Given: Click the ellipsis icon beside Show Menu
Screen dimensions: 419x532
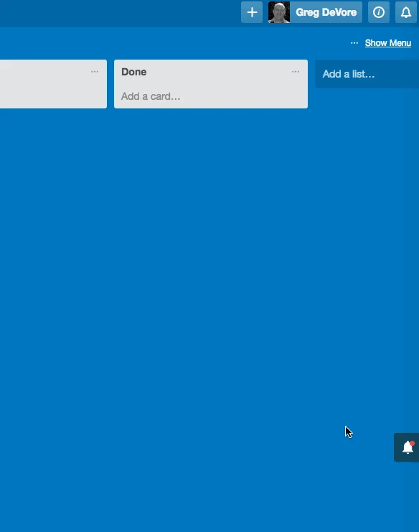Looking at the screenshot, I should (354, 43).
